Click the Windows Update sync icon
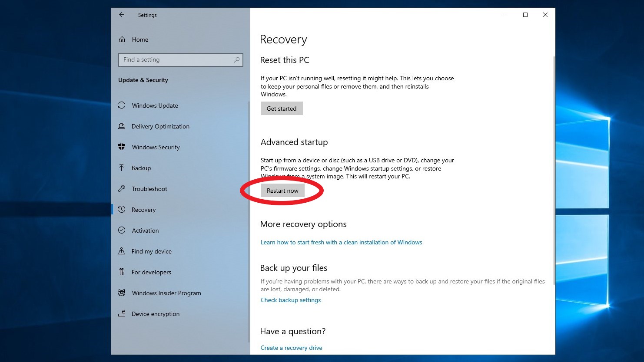Image resolution: width=644 pixels, height=362 pixels. coord(122,105)
